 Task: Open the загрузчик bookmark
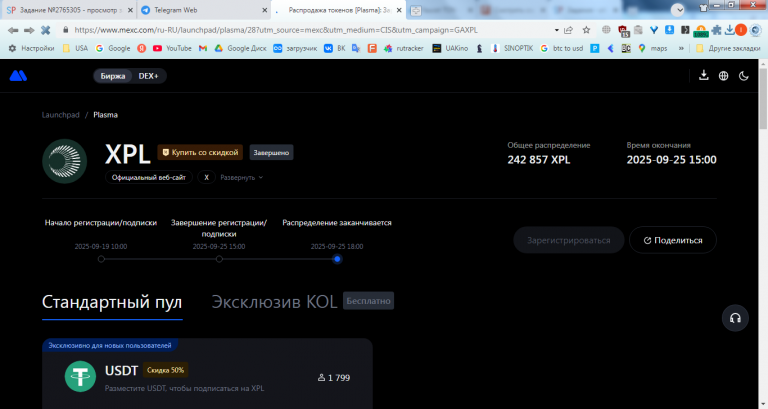295,48
